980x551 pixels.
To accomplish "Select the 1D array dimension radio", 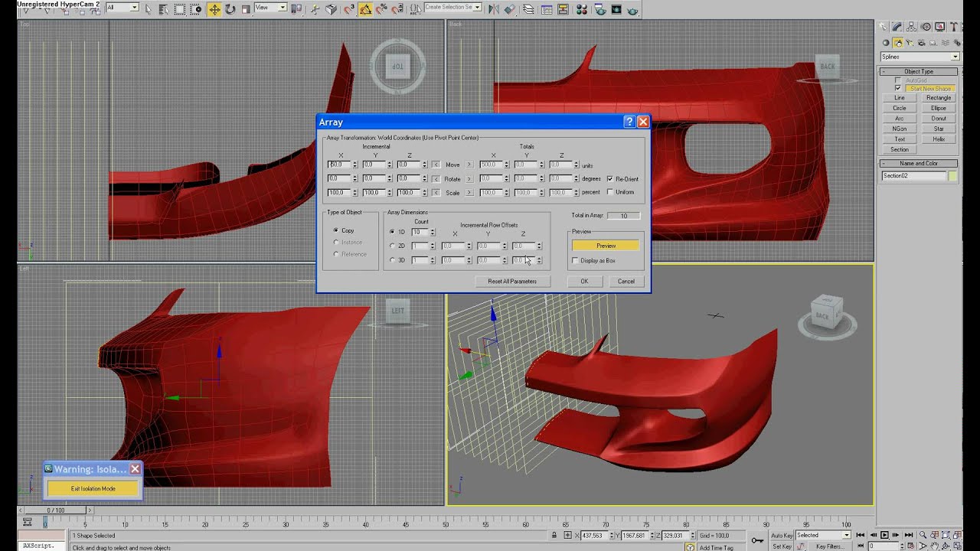I will click(393, 232).
